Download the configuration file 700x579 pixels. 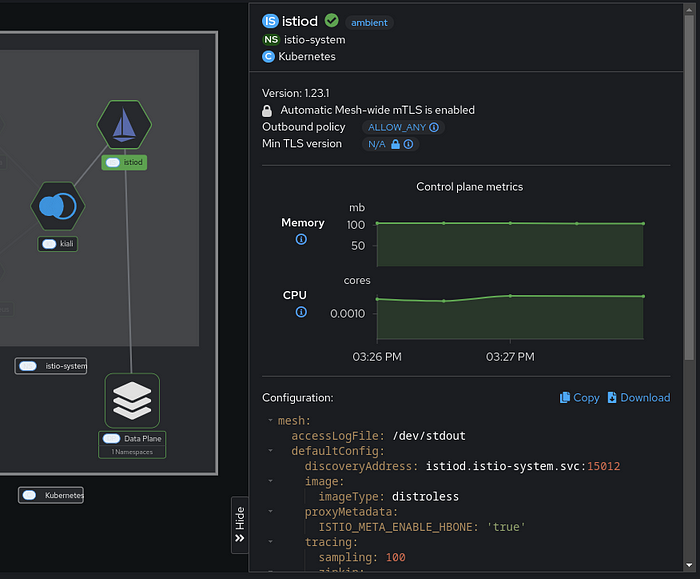639,397
